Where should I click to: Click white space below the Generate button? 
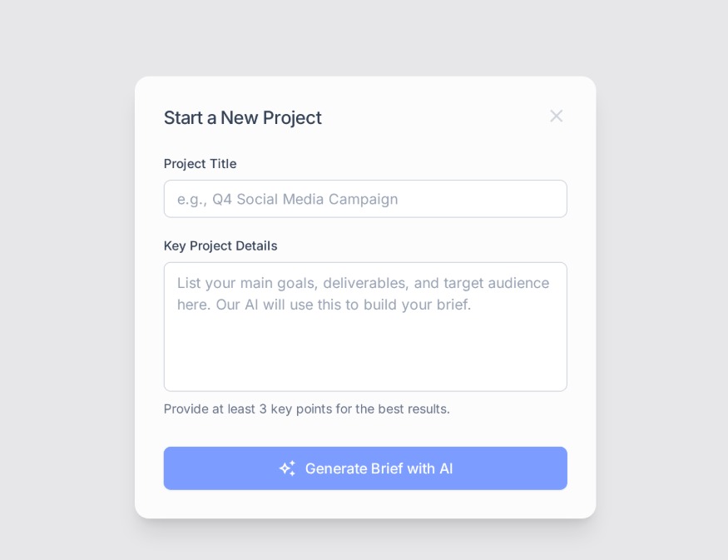(365, 504)
